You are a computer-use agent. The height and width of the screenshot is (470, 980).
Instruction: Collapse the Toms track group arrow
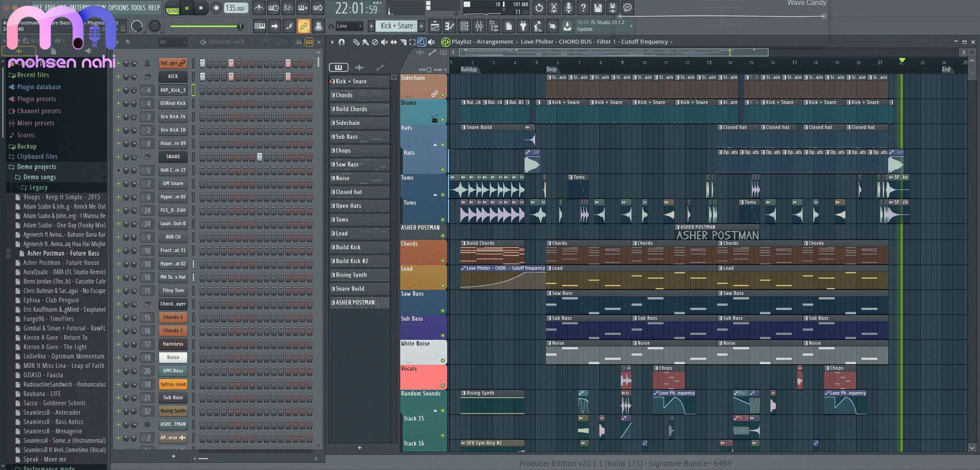point(435,194)
